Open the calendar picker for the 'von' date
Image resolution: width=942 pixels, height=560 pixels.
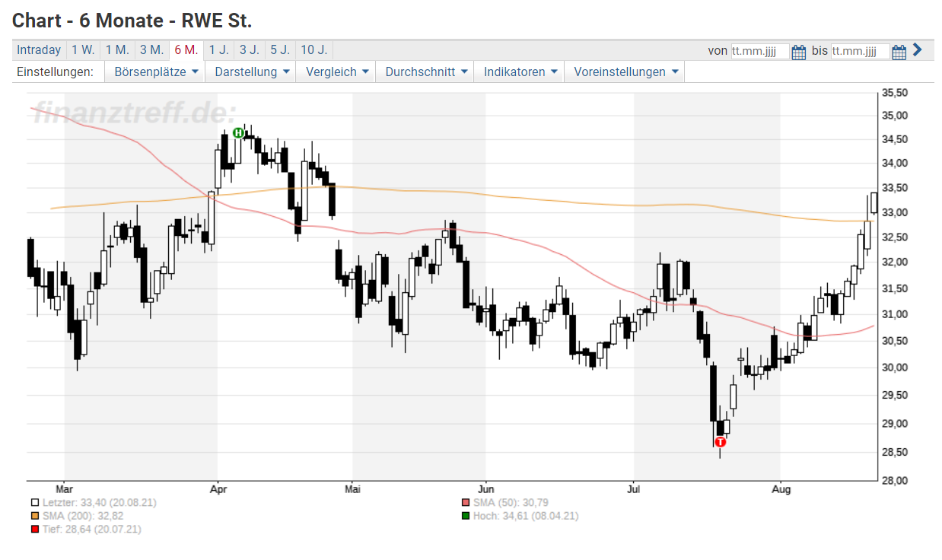pyautogui.click(x=798, y=52)
